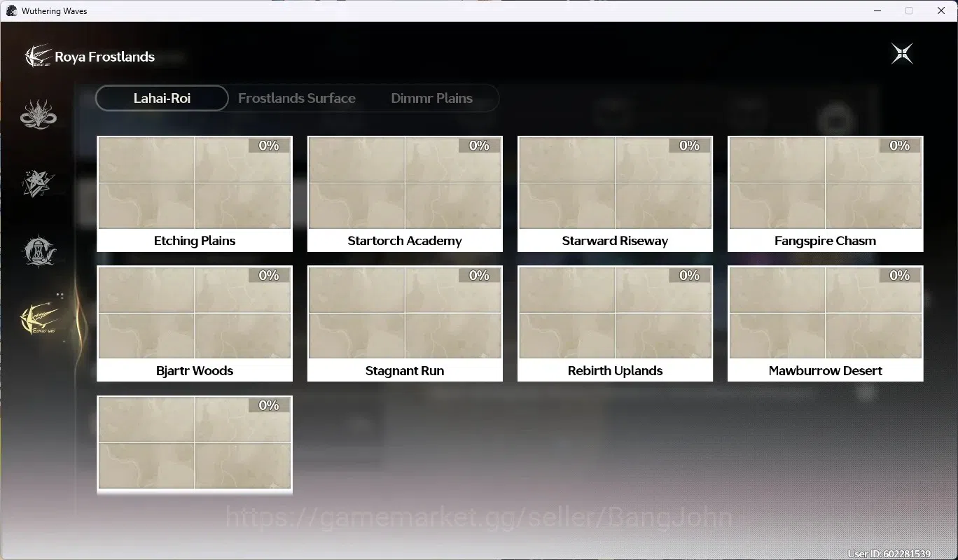
Task: Click the 0% badge on Stagnant Run
Action: point(479,276)
